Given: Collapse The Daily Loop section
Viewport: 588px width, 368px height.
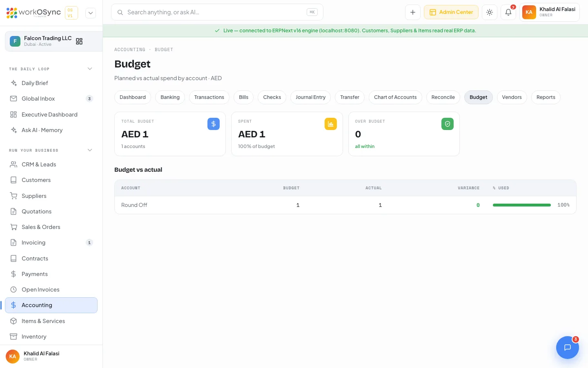Looking at the screenshot, I should [90, 69].
